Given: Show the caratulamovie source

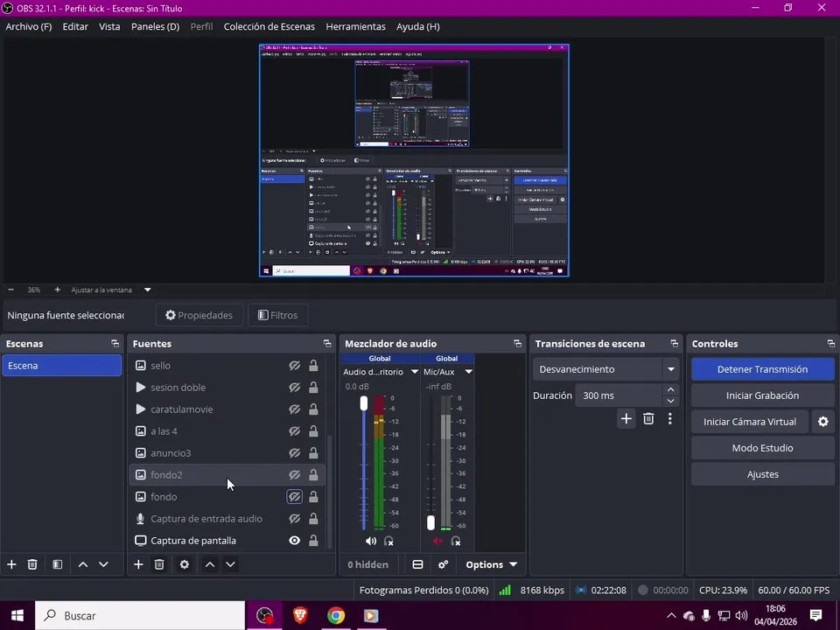Looking at the screenshot, I should 295,409.
